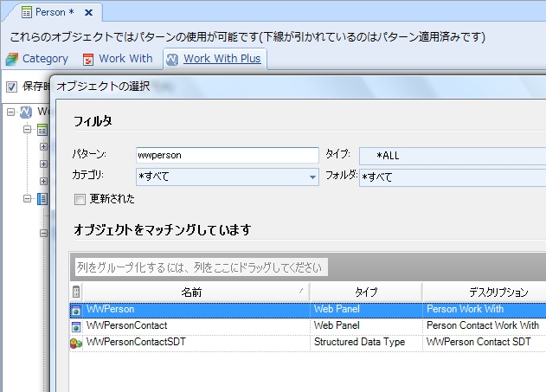Switch to the Category tab

click(45, 59)
